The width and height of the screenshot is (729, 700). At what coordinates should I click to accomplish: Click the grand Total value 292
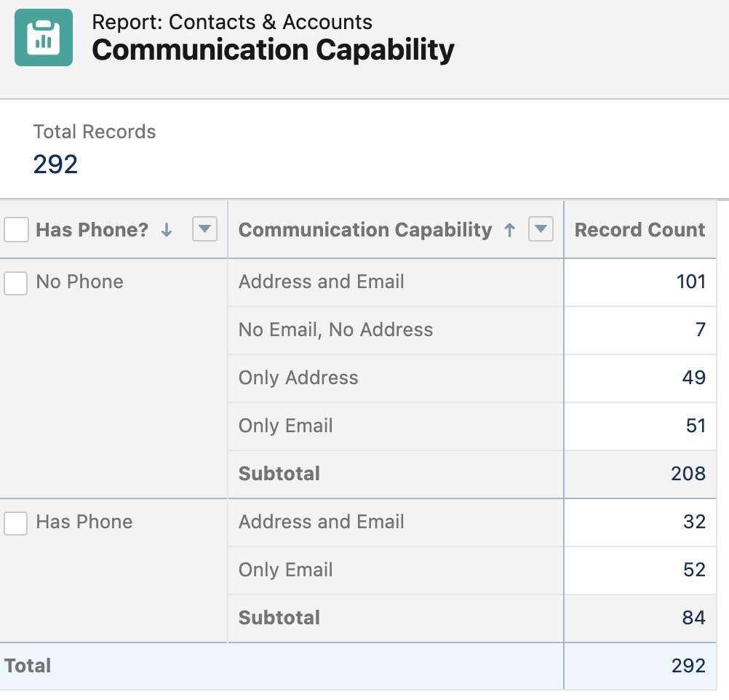[x=688, y=666]
